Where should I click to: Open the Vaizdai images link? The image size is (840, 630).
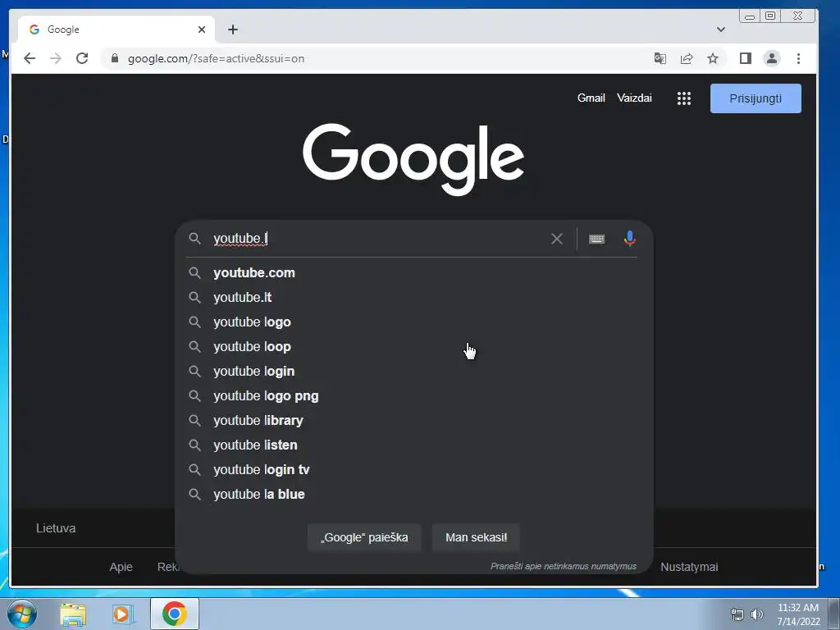(634, 98)
